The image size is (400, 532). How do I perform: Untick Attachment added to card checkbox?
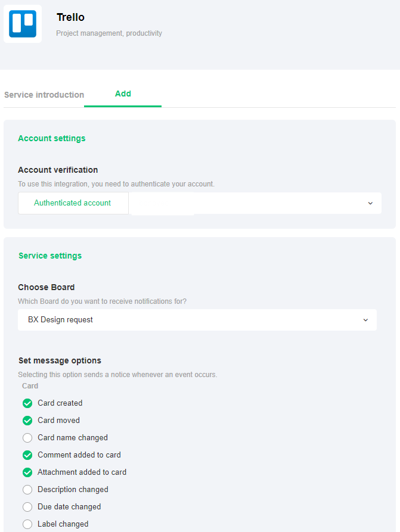click(x=27, y=472)
